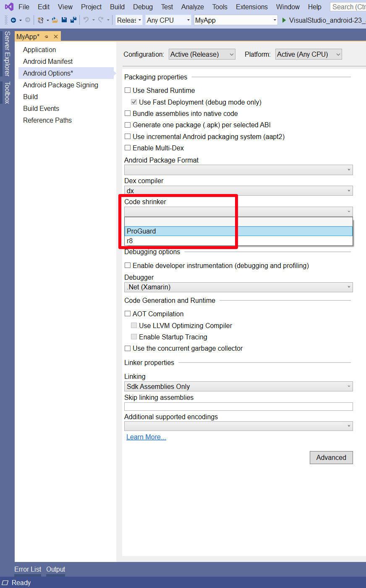
Task: Close the MyApp tab
Action: point(55,37)
